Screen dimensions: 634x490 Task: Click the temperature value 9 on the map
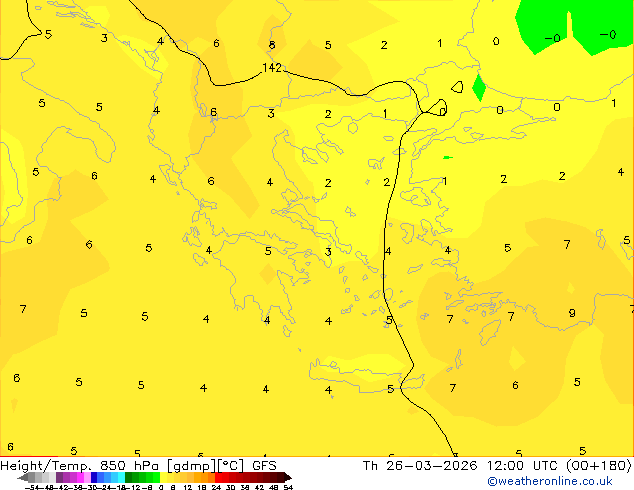(x=572, y=313)
